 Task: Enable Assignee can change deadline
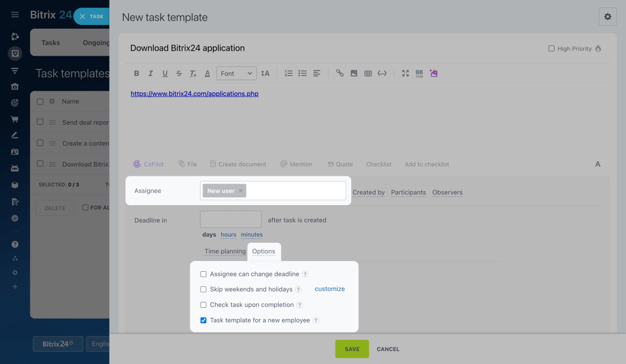click(203, 274)
